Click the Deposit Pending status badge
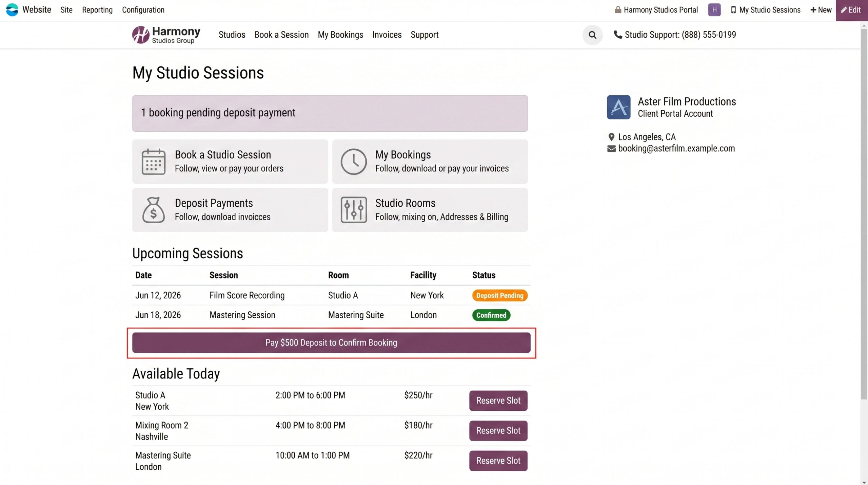This screenshot has height=485, width=868. point(500,295)
